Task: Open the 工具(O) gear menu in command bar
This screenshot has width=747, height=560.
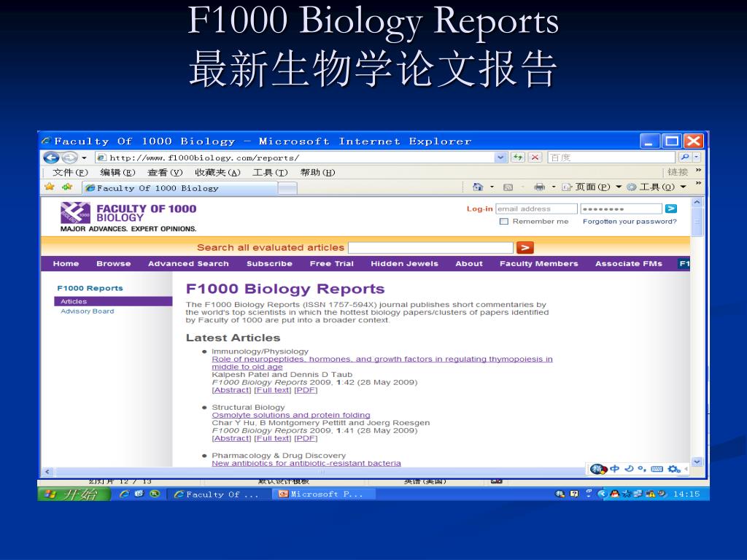Action: point(657,187)
